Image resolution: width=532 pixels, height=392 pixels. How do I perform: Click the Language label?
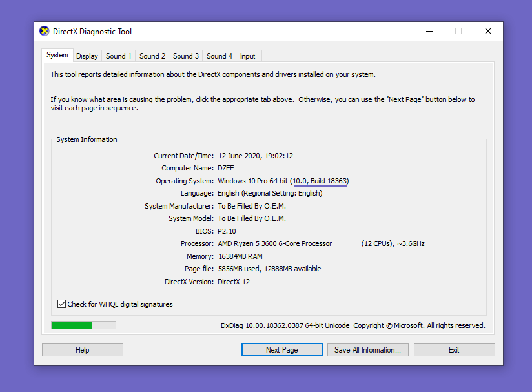197,193
